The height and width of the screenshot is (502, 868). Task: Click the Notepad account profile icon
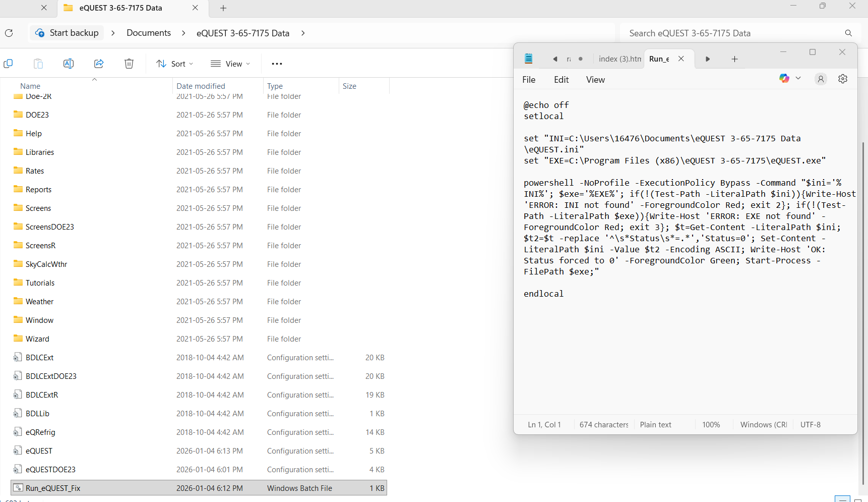click(821, 79)
